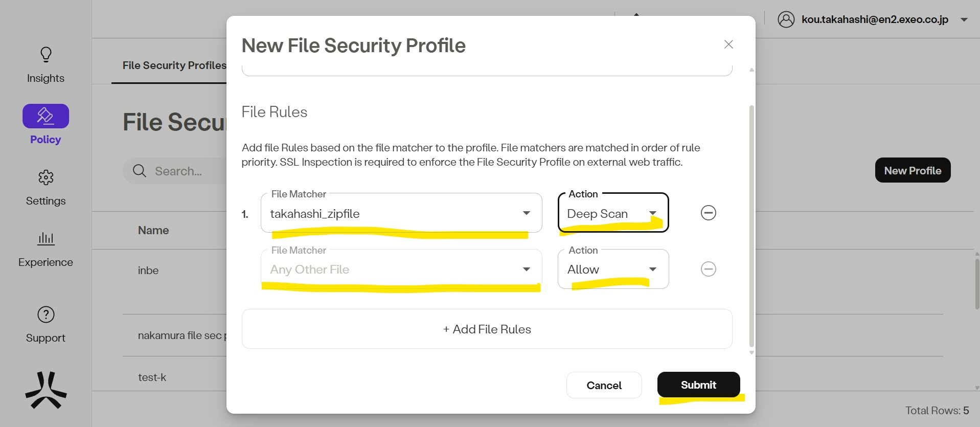Viewport: 980px width, 427px height.
Task: Remove the takahashi_zipfile rule with minus icon
Action: coord(708,213)
